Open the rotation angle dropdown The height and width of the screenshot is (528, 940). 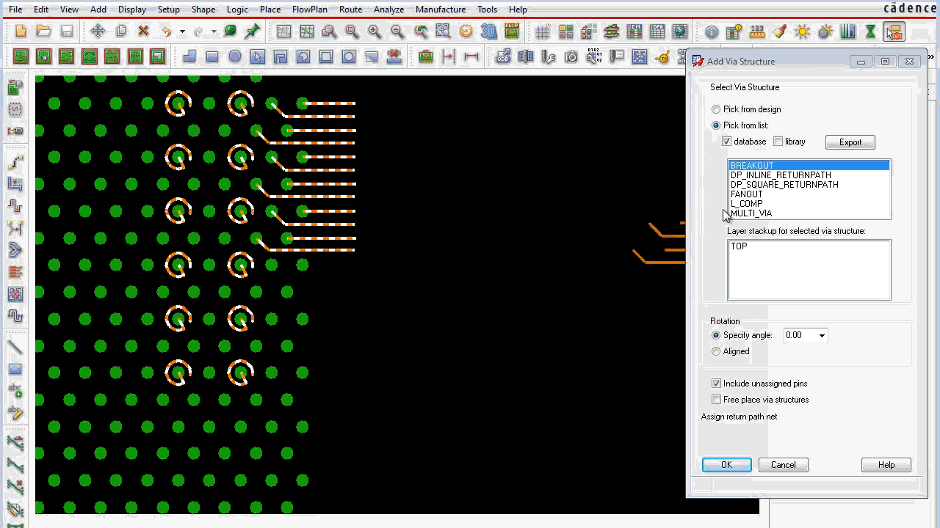point(822,336)
